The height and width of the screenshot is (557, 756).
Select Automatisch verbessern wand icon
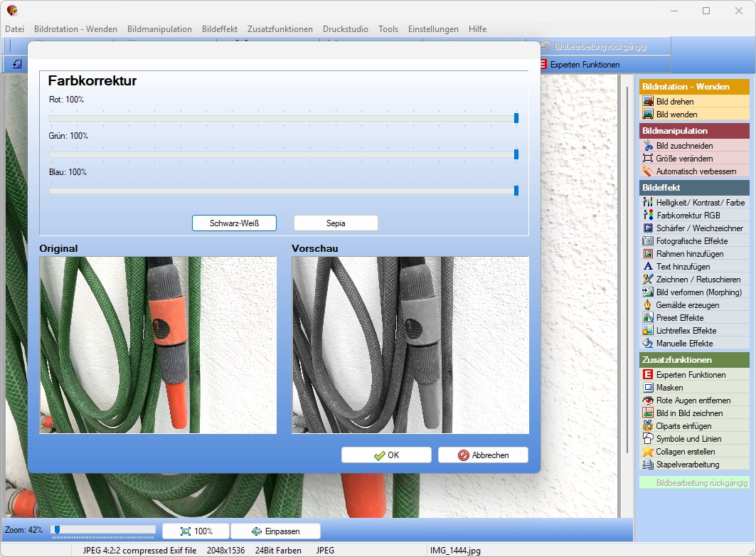coord(648,171)
